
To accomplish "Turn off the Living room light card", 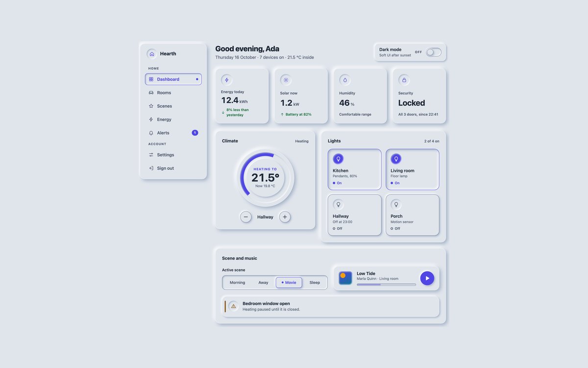I will [413, 169].
